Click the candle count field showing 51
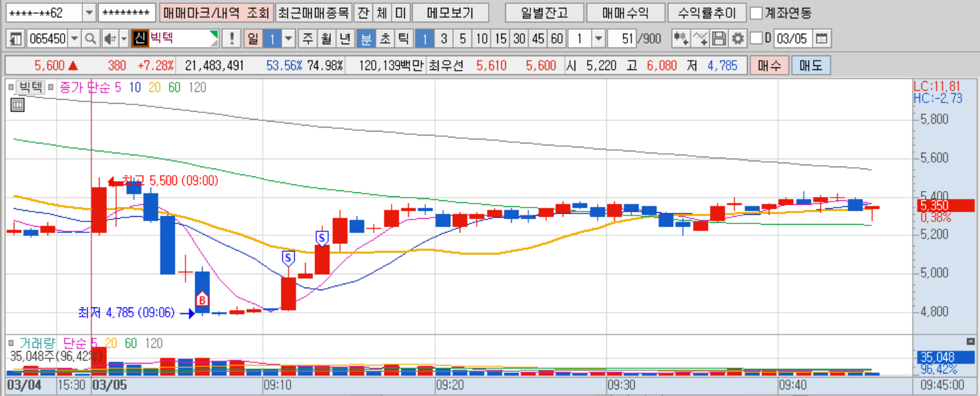The width and height of the screenshot is (980, 396). pyautogui.click(x=623, y=39)
